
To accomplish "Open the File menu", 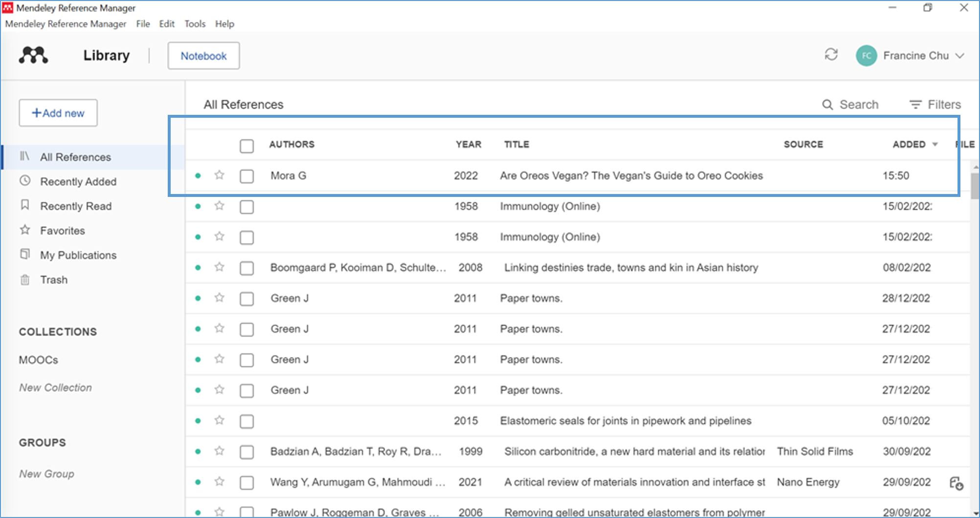I will tap(143, 23).
